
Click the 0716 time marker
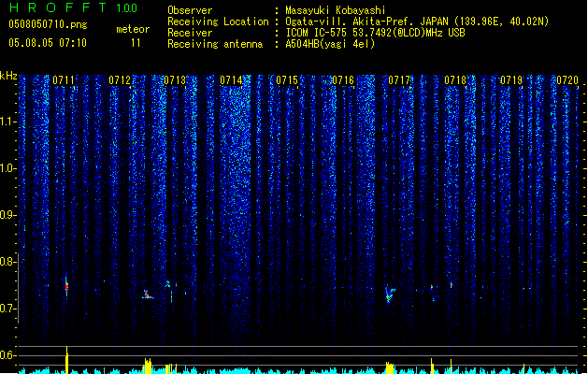[343, 80]
